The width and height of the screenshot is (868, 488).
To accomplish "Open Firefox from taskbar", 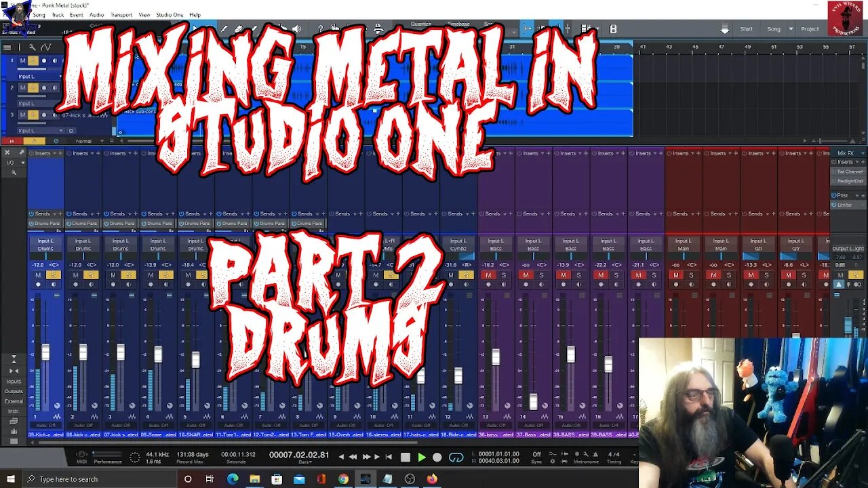I will 432,479.
